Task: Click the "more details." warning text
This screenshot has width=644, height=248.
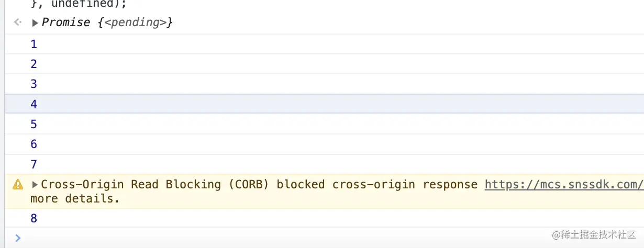Action: pyautogui.click(x=75, y=199)
